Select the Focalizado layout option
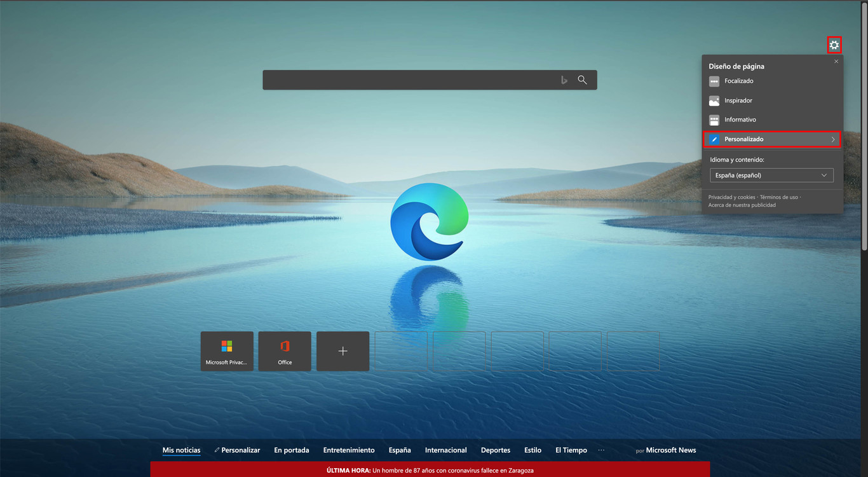This screenshot has height=477, width=868. (738, 81)
